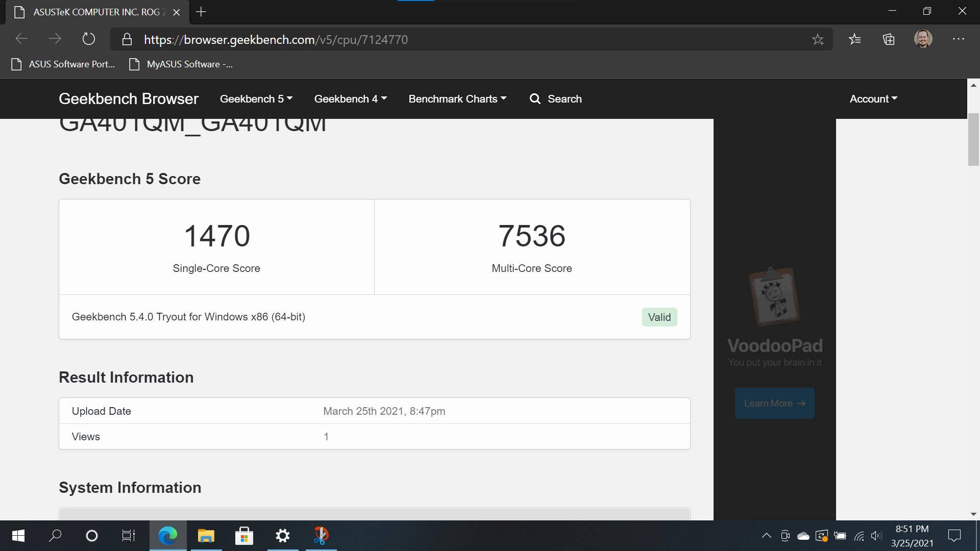Click the address bar URL field
Viewport: 980px width, 551px height.
(x=459, y=39)
